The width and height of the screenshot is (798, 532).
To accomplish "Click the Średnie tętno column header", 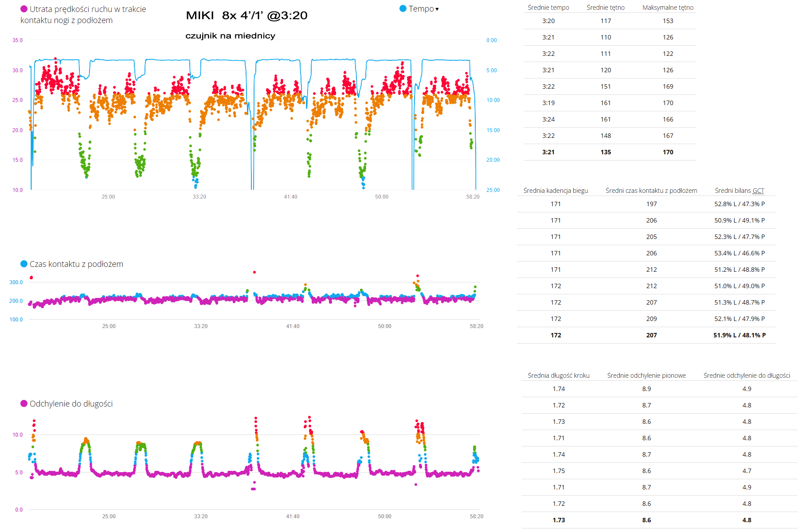I will [x=606, y=8].
